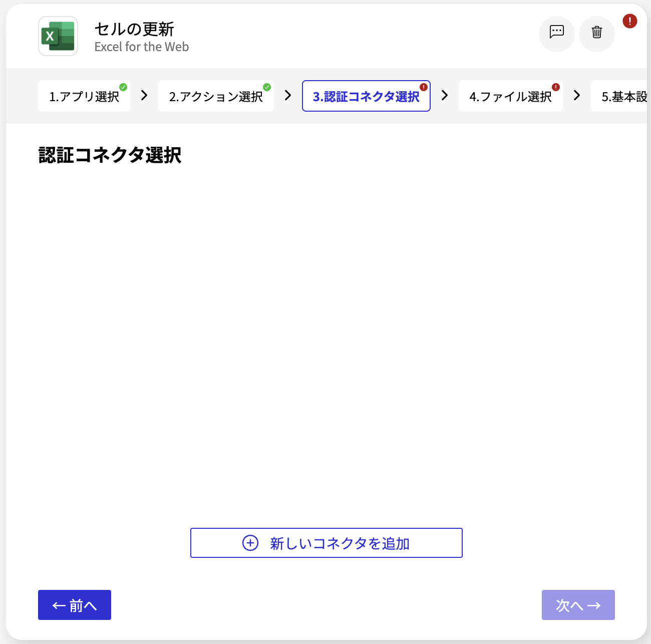Proceed with the 次へ button
Image resolution: width=651 pixels, height=644 pixels.
(578, 605)
